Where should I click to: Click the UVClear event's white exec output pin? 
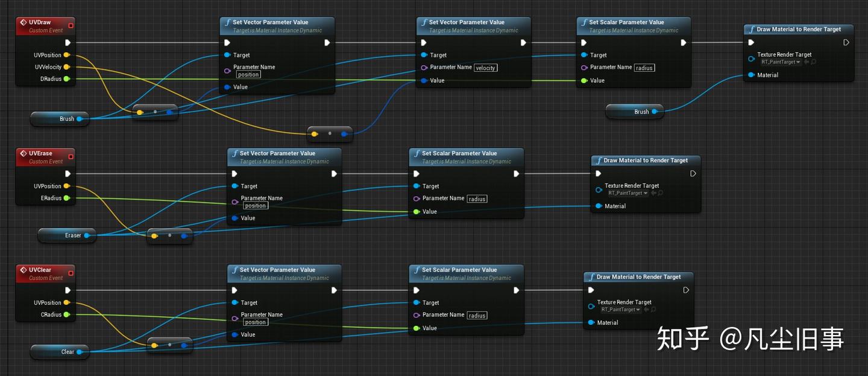68,290
